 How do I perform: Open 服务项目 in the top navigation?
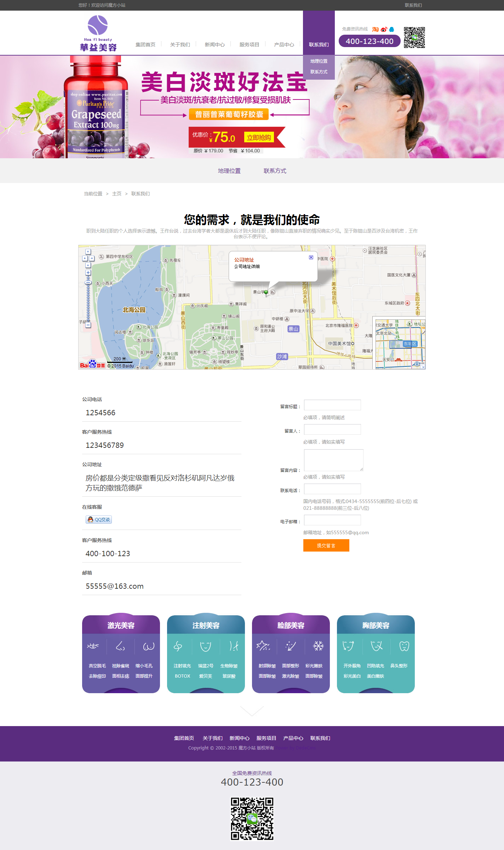(x=249, y=45)
